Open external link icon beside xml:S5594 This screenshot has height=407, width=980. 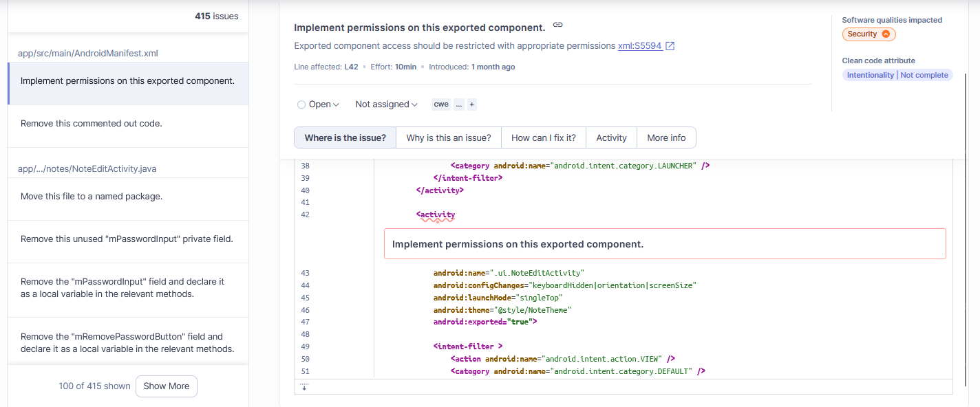pos(670,46)
